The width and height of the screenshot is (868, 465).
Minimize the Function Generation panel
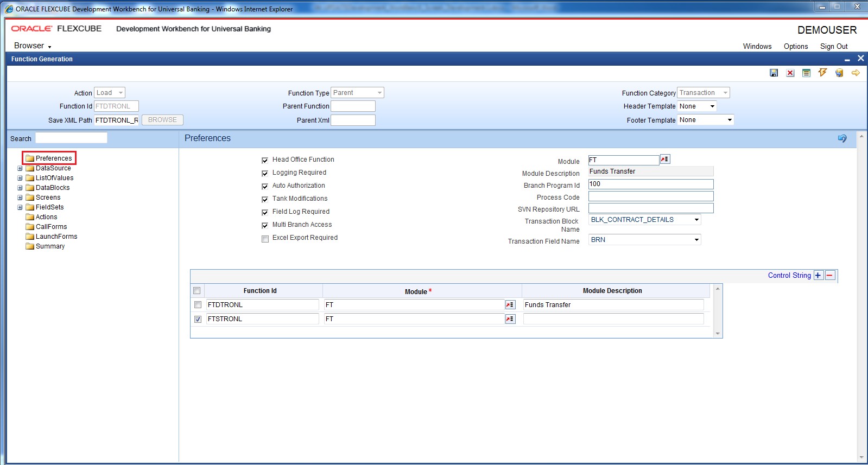click(847, 59)
